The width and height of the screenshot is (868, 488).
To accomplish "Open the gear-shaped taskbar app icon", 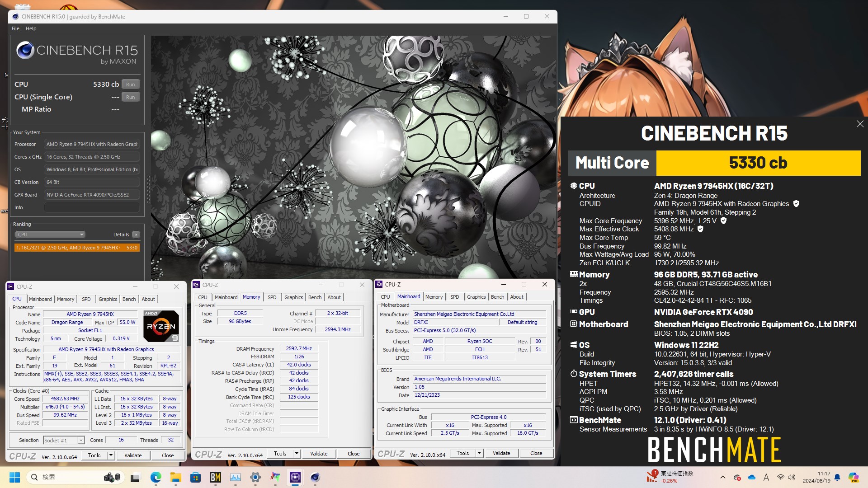I will coord(255,477).
